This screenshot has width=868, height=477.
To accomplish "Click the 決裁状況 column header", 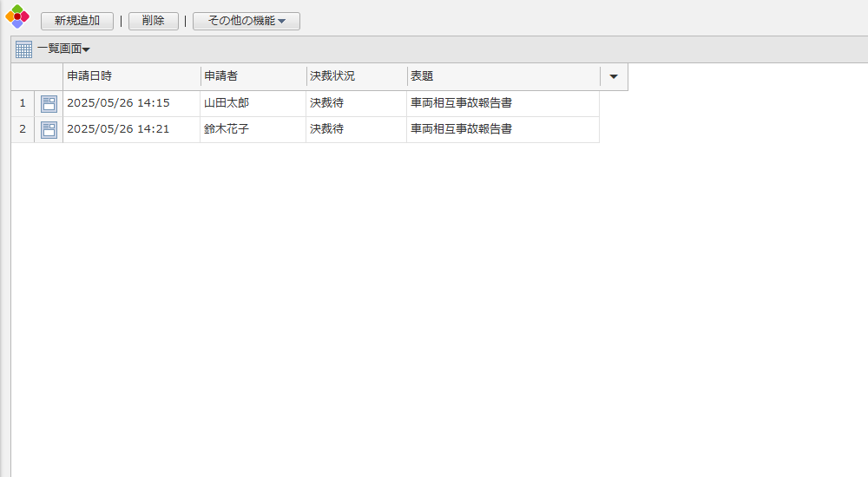I will [x=356, y=76].
